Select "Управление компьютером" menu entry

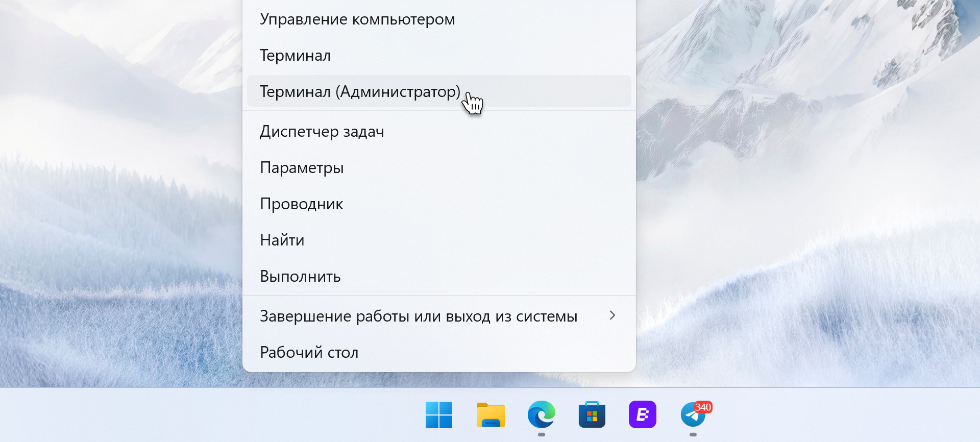(x=357, y=19)
